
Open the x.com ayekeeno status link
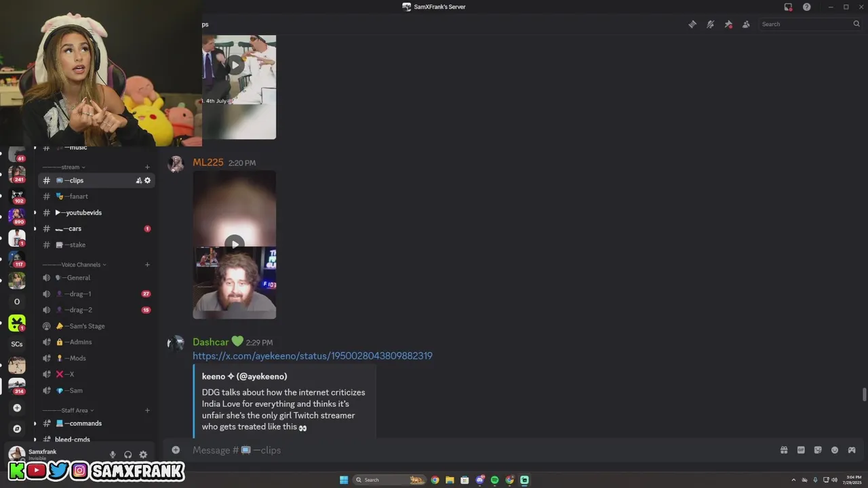click(313, 356)
